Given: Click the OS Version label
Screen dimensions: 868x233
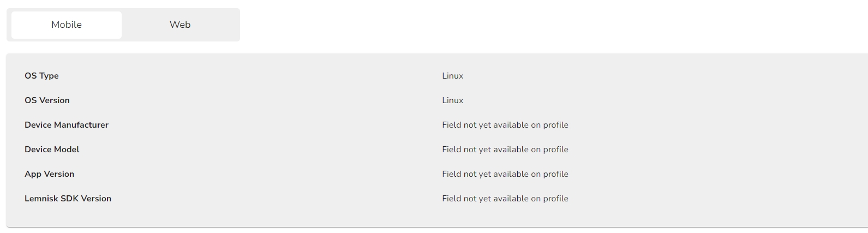Looking at the screenshot, I should (x=47, y=100).
